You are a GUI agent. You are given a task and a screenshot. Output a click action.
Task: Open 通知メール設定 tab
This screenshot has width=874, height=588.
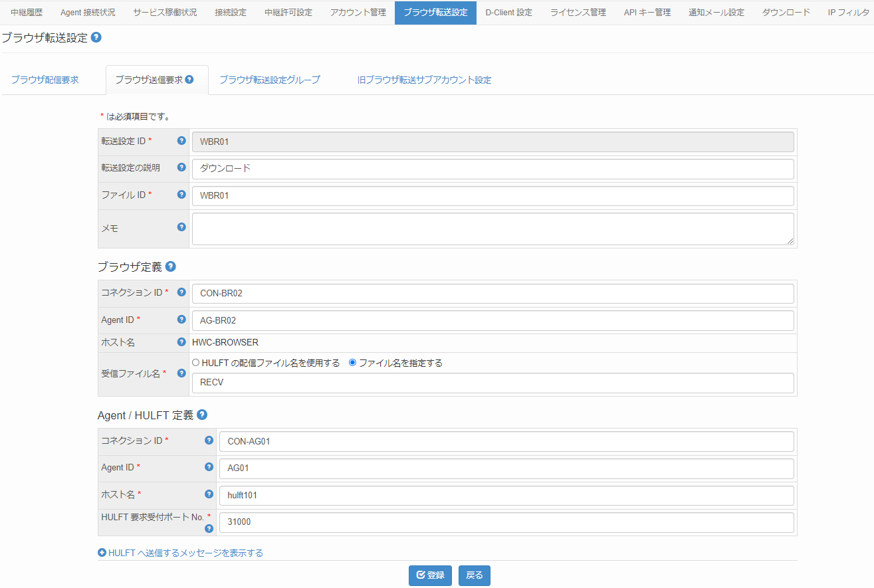(716, 13)
